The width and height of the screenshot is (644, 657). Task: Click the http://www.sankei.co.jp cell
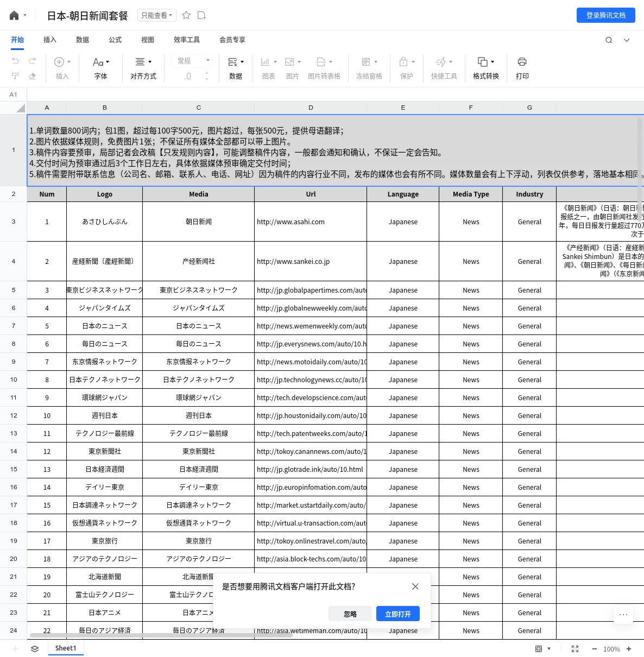click(311, 261)
